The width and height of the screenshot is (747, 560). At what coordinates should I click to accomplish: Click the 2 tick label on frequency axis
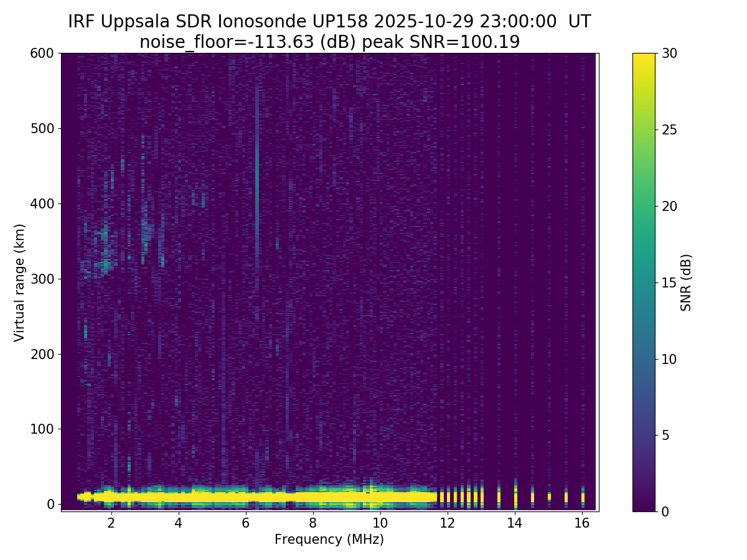click(111, 523)
